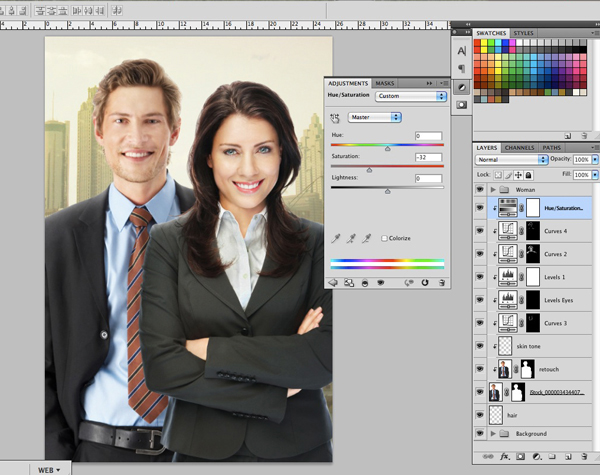Screen dimensions: 600x475
Task: Click the Saturation slider handle
Action: 369,170
